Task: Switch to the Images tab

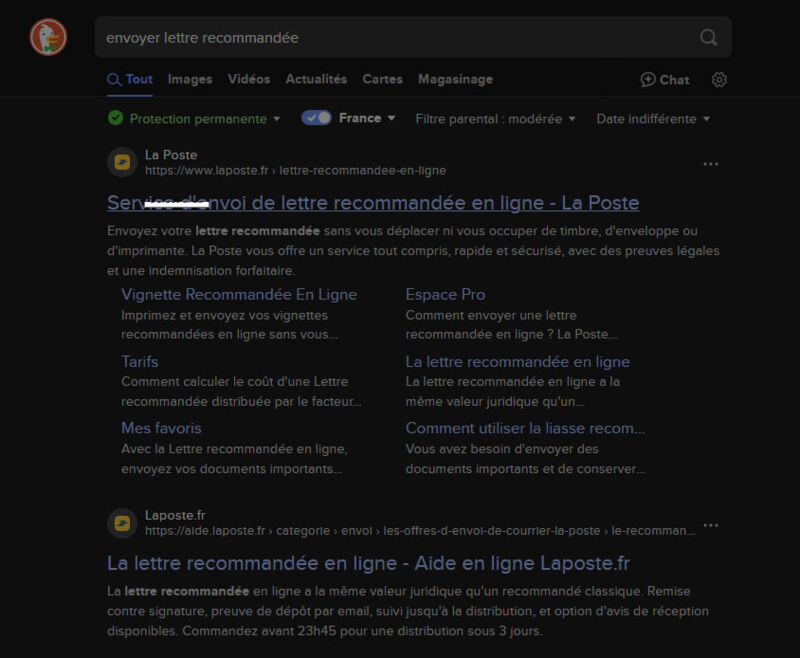Action: [x=190, y=79]
